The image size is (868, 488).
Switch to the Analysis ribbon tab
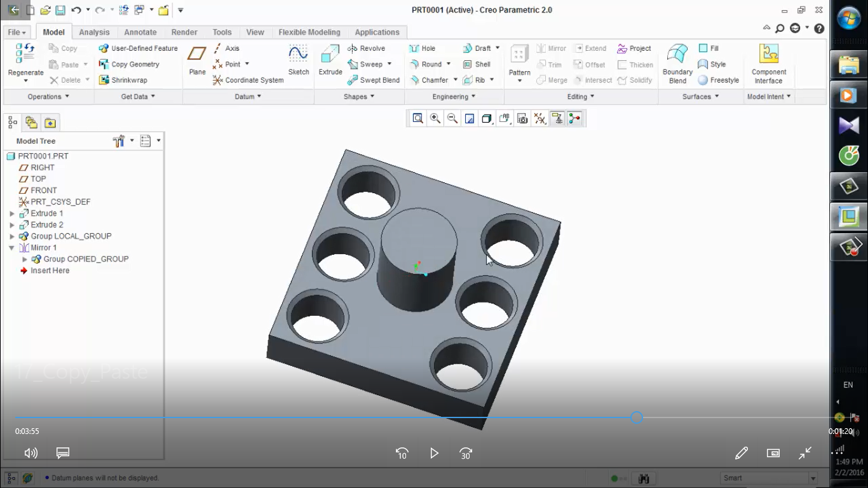coord(94,32)
